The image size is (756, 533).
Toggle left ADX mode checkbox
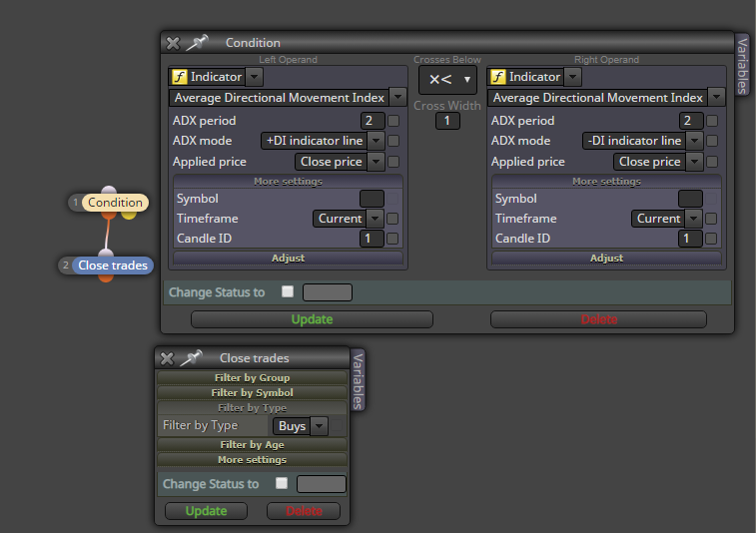393,141
